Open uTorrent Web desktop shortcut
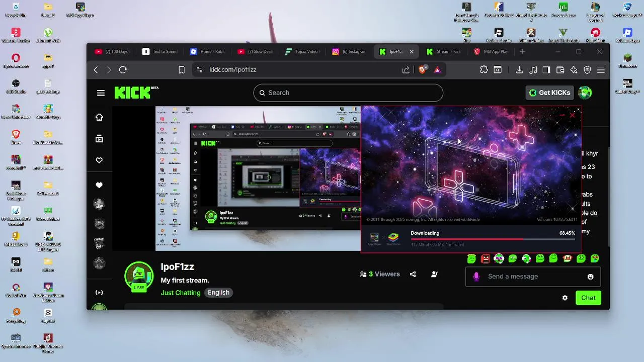644x362 pixels. pyautogui.click(x=48, y=36)
